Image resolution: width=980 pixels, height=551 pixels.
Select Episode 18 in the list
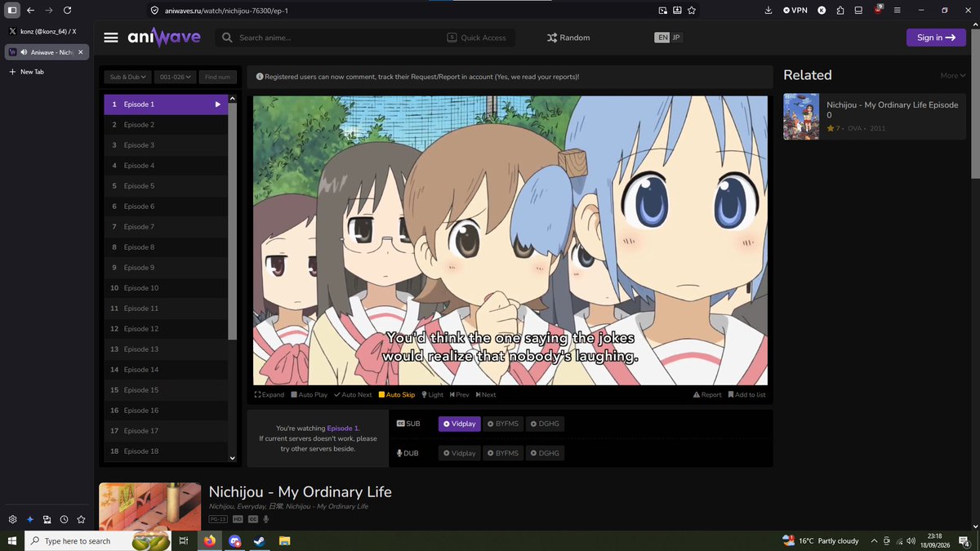pyautogui.click(x=166, y=451)
